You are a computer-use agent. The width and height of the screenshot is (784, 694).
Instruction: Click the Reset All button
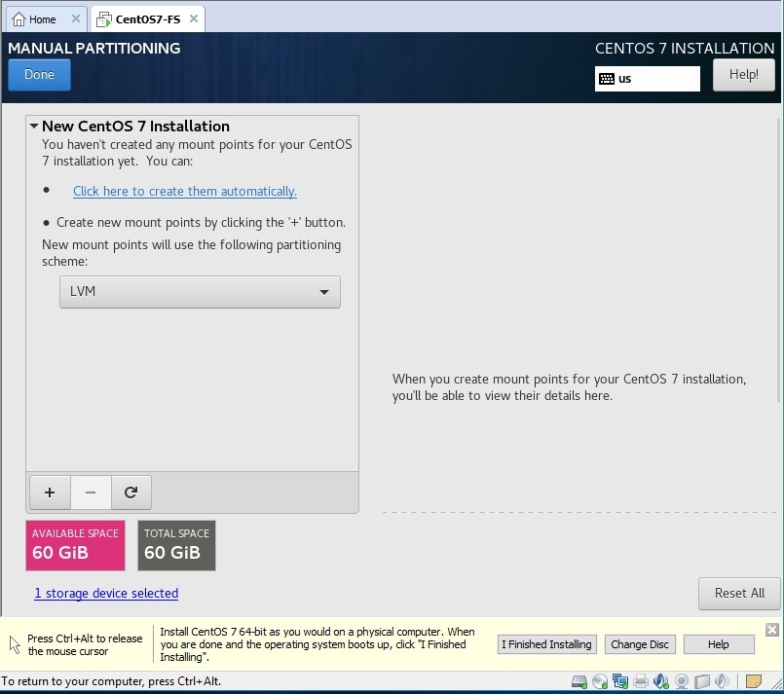[738, 593]
